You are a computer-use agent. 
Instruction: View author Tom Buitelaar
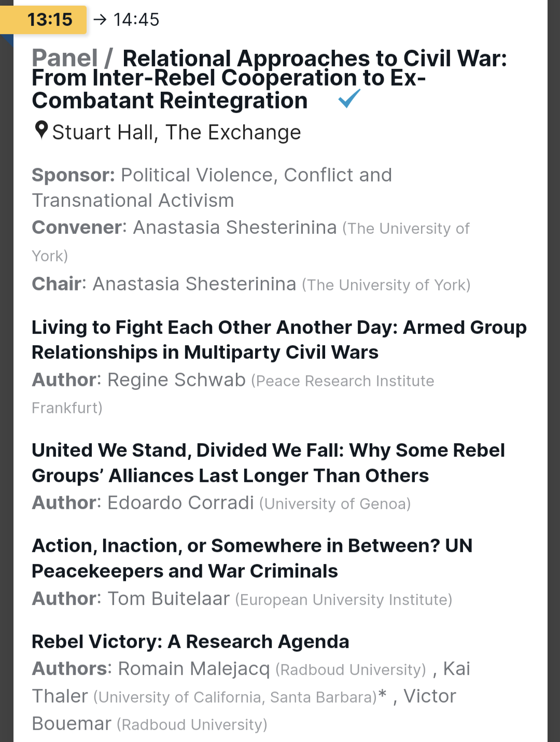pyautogui.click(x=169, y=599)
